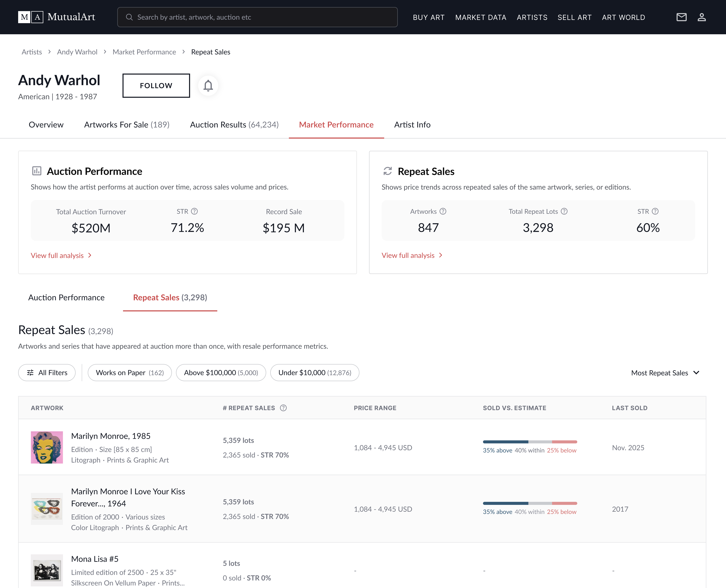Click Marilyn Monroe 1985 sold vs estimate bar
The width and height of the screenshot is (726, 588).
530,442
